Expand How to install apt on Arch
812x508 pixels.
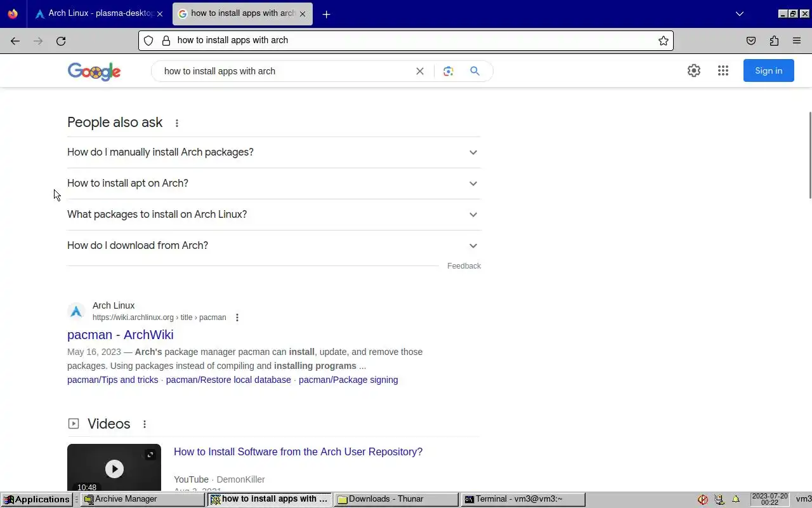(x=274, y=184)
